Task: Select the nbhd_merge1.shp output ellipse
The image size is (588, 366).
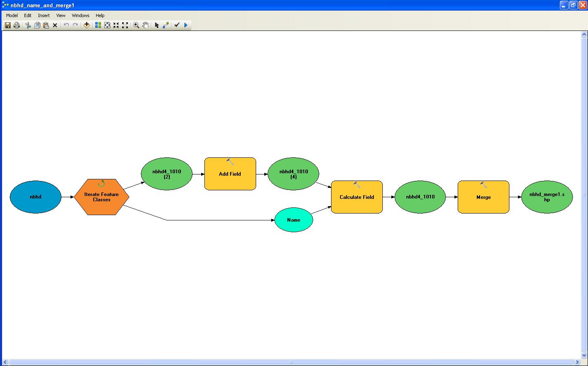Action: pos(547,197)
